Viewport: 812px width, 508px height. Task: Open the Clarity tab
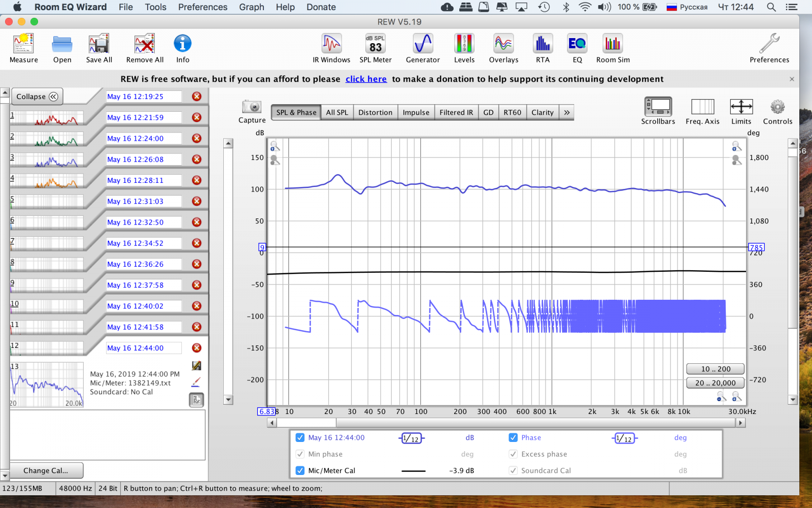(x=543, y=112)
